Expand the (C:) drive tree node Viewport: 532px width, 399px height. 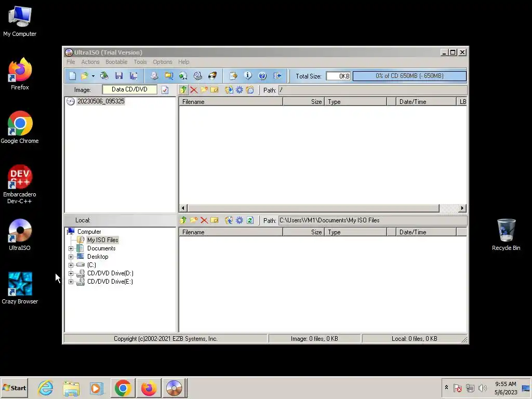pos(71,265)
